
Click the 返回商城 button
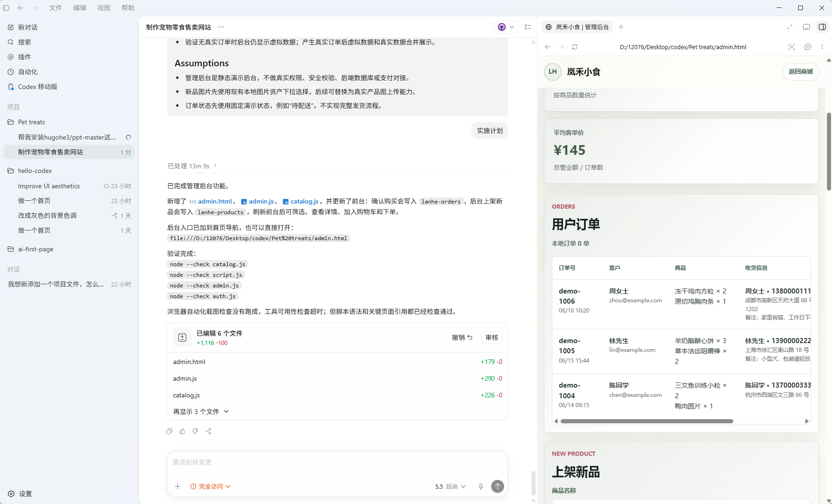[800, 71]
